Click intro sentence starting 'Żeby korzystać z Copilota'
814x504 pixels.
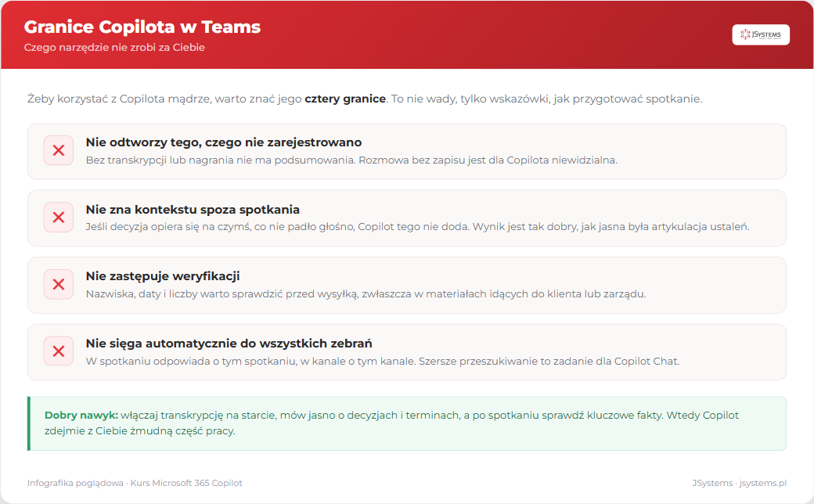365,99
